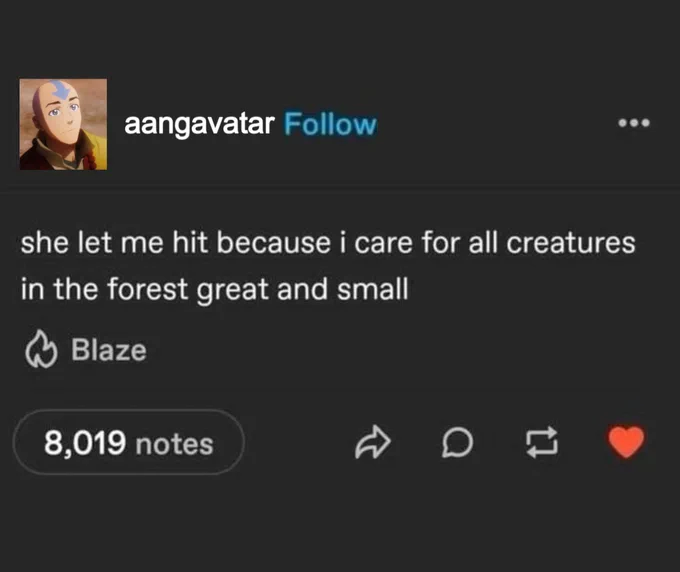Toggle the like heart button
Viewport: 680px width, 572px height.
(x=626, y=442)
